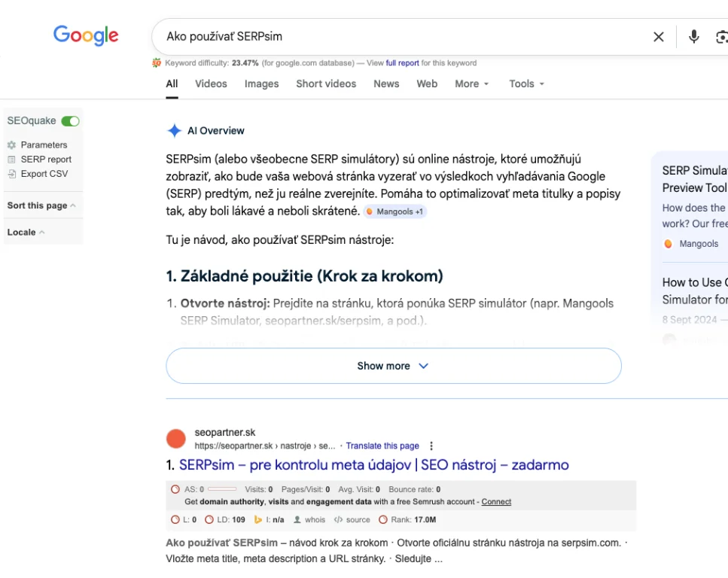The height and width of the screenshot is (578, 728).
Task: Click Show more in AI Overview
Action: pyautogui.click(x=393, y=366)
